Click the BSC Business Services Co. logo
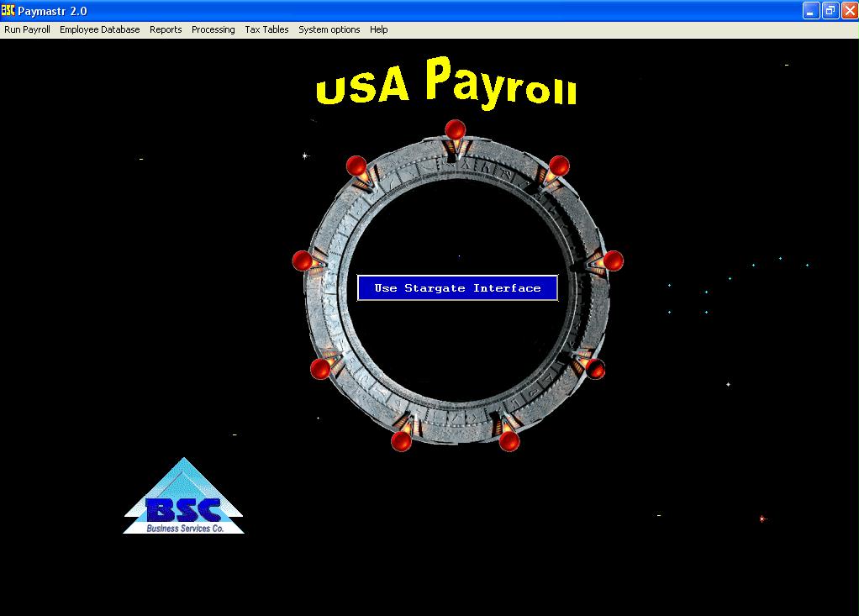Screen dimensions: 859x616 click(183, 496)
